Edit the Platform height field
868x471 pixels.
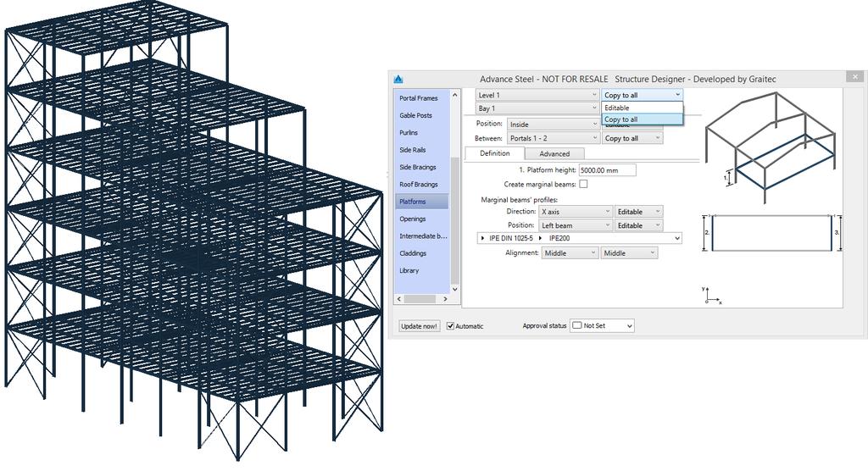[607, 170]
